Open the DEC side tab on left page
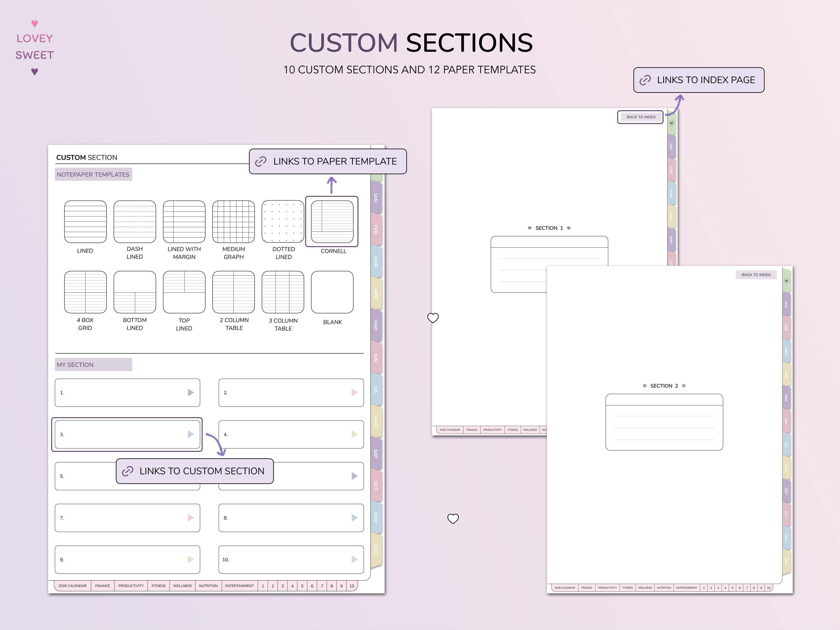The width and height of the screenshot is (840, 630). pyautogui.click(x=376, y=550)
